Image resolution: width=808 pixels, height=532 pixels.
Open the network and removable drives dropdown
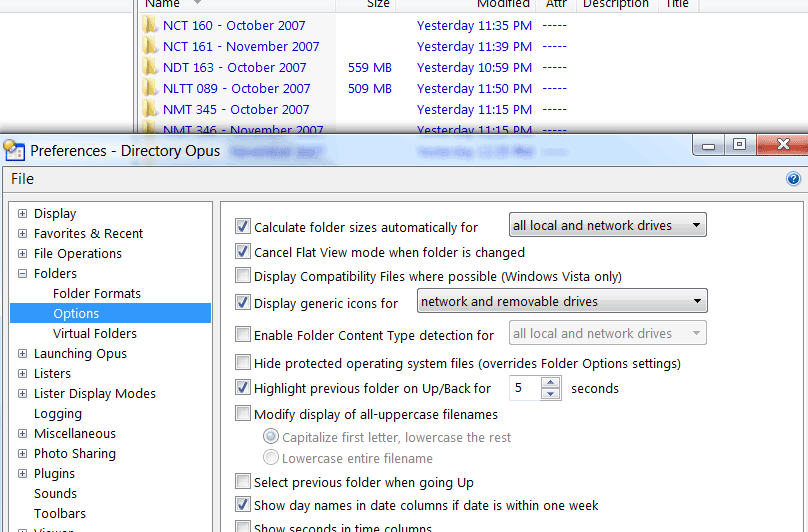click(562, 301)
